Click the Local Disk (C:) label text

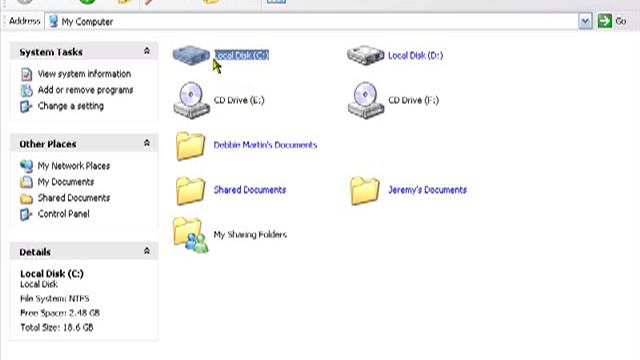(x=241, y=56)
